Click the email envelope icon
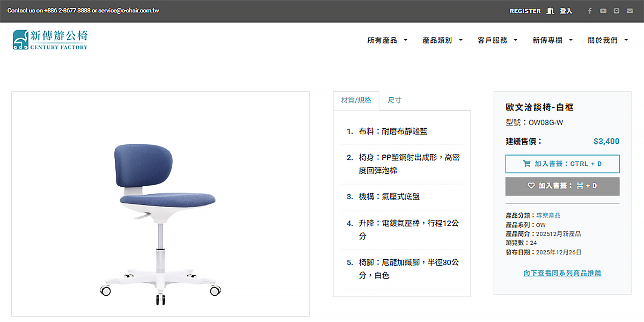The image size is (644, 322). (630, 11)
